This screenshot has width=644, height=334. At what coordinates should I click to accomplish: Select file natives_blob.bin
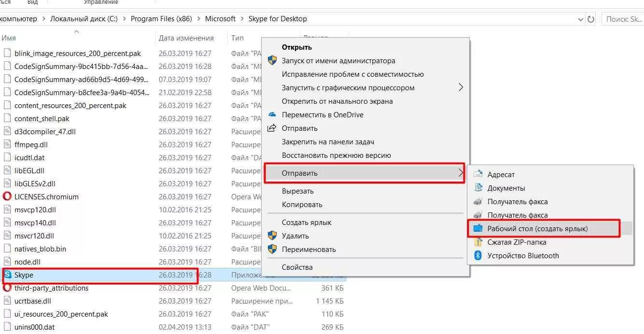click(40, 249)
